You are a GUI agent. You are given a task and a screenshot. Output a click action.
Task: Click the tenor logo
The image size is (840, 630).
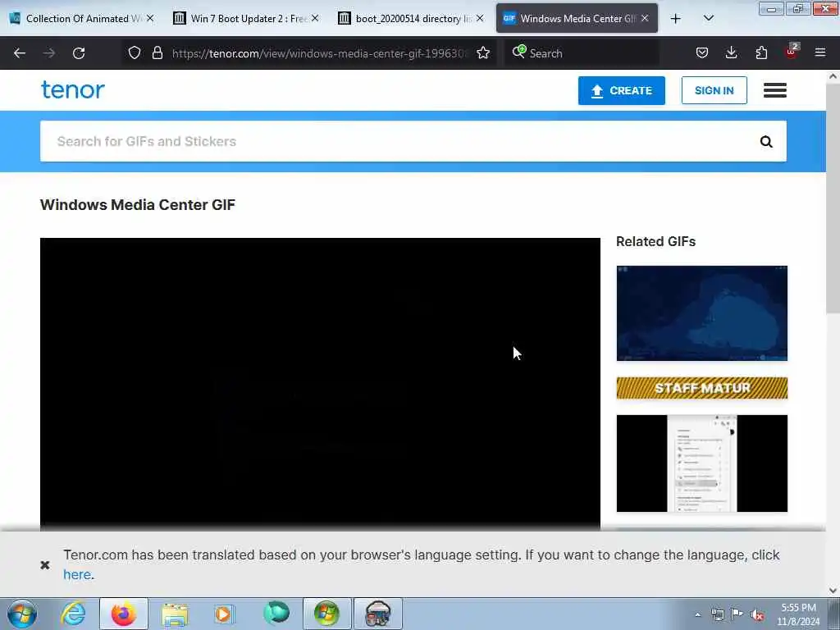tap(73, 90)
